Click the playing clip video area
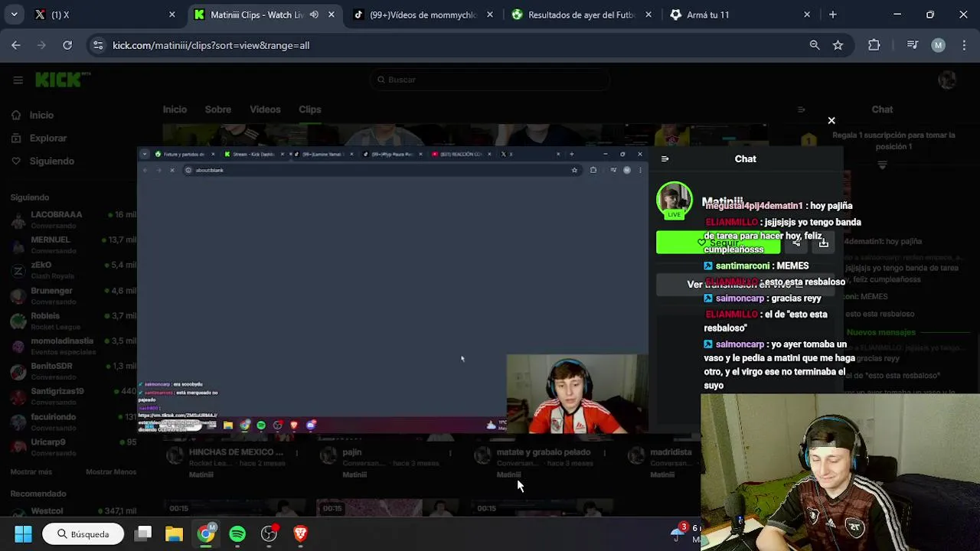This screenshot has width=980, height=551. pyautogui.click(x=393, y=290)
